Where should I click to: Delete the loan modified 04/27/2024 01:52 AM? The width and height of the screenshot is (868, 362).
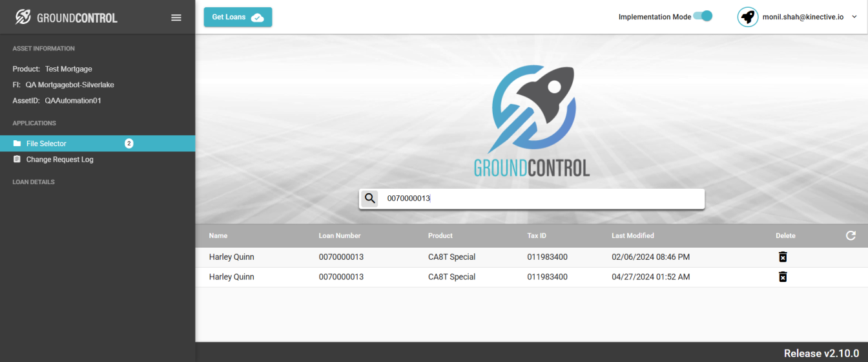tap(783, 277)
